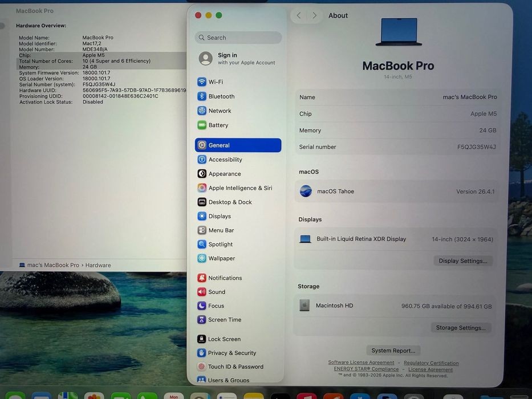
Task: Open the Menu Bar icon
Action: pos(202,230)
